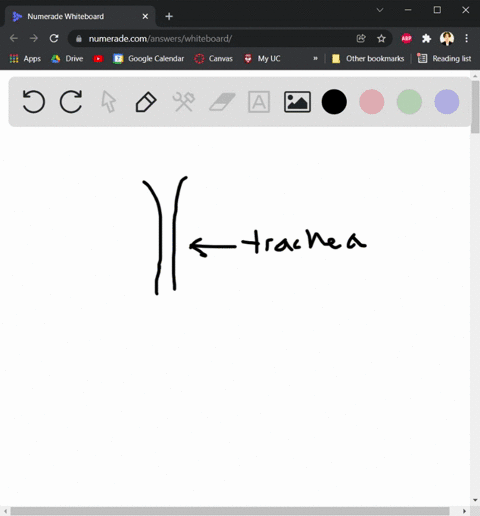The height and width of the screenshot is (516, 480).
Task: Insert an image with picture icon
Action: pyautogui.click(x=297, y=102)
